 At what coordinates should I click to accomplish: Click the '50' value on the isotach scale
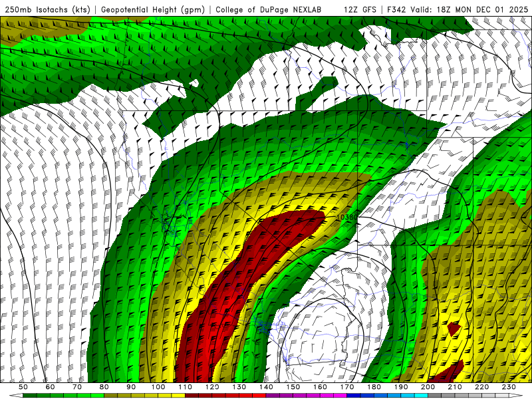(23, 387)
